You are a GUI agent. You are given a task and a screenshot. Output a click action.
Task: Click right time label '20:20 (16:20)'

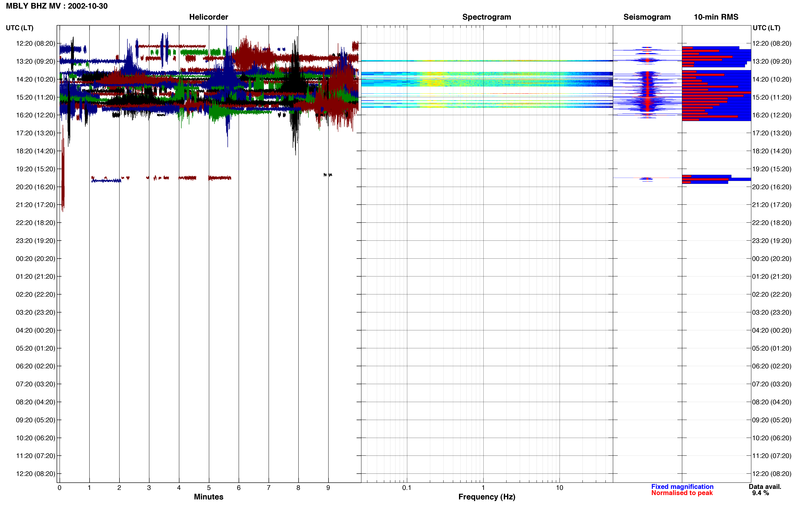[772, 187]
